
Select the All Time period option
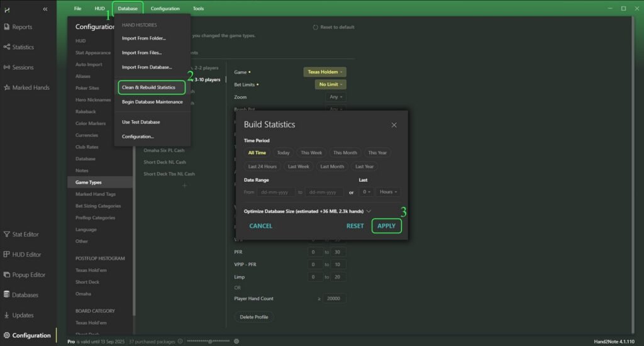click(257, 153)
